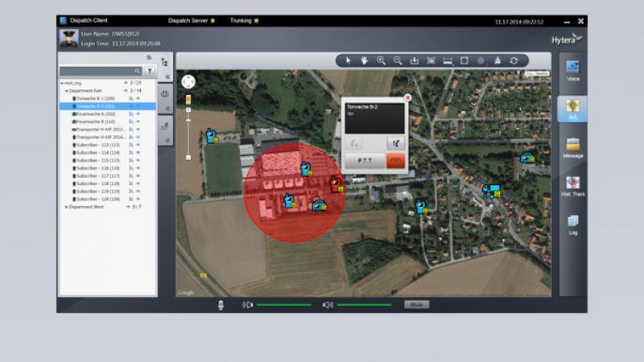The width and height of the screenshot is (644, 362).
Task: Select the rectangle selection tool
Action: pos(464,61)
